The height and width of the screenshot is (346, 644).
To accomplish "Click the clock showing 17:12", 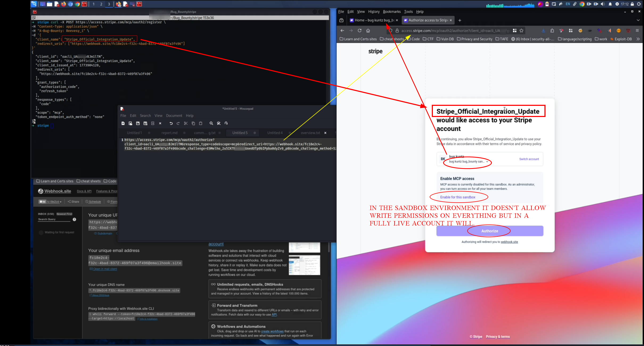I will point(625,4).
